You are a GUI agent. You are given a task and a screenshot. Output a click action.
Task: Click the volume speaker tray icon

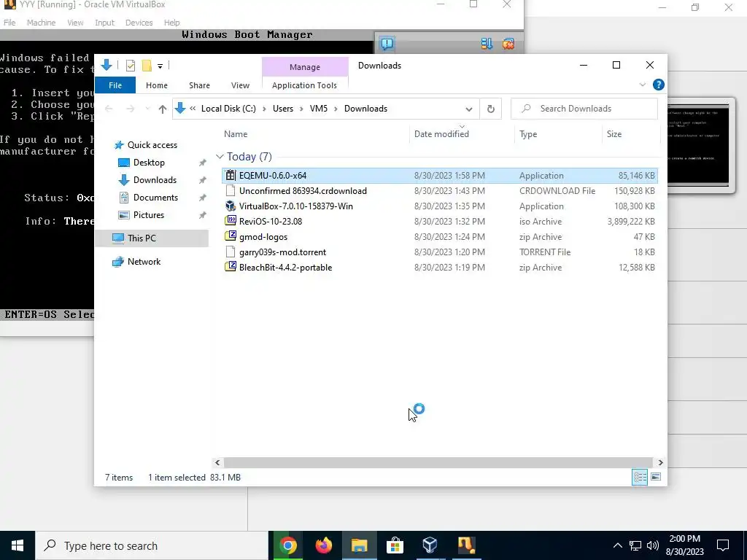[x=653, y=545]
